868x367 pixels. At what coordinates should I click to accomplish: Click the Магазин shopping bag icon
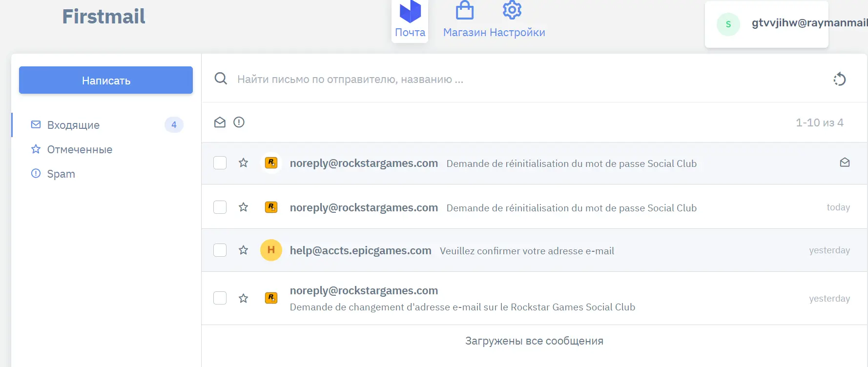pyautogui.click(x=465, y=10)
